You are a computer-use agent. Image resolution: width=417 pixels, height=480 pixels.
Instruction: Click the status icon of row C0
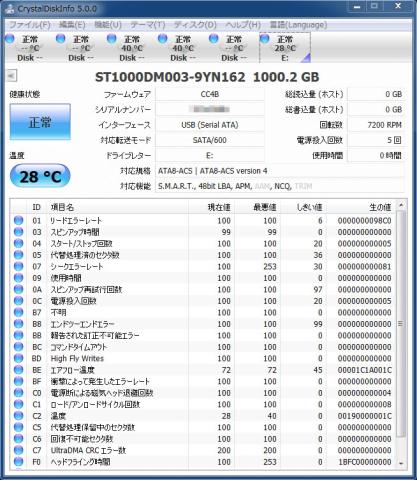pyautogui.click(x=19, y=393)
